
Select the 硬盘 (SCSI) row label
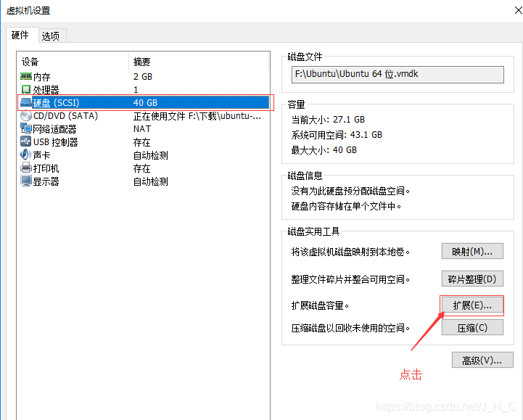[56, 103]
